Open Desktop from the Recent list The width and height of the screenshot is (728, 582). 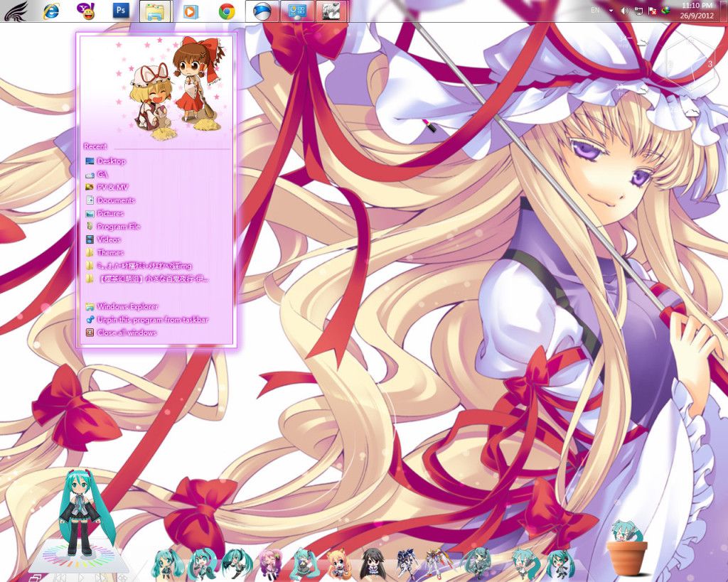(x=111, y=161)
